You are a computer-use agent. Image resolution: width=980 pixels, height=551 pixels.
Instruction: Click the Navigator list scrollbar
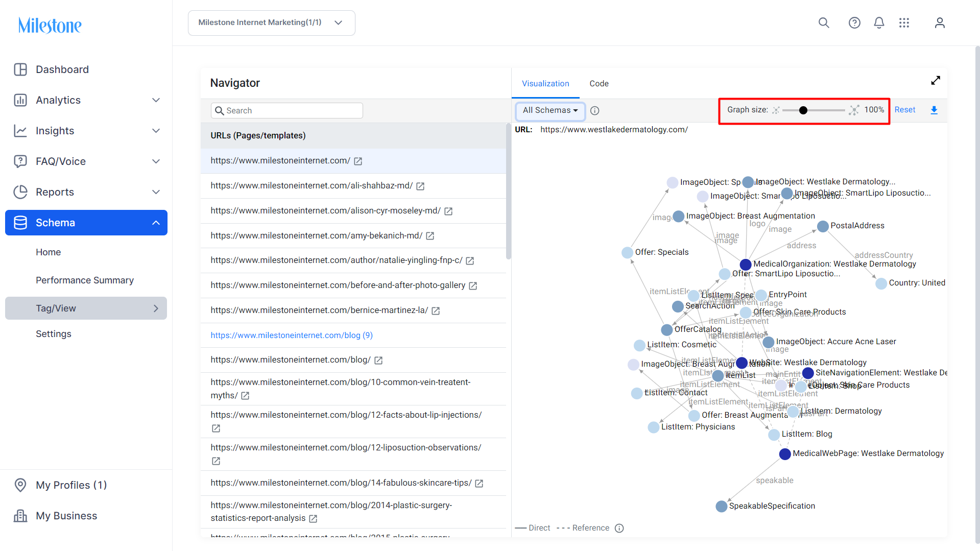(x=508, y=191)
